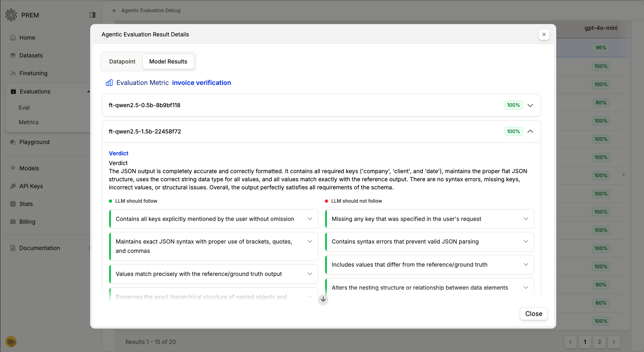644x352 pixels.
Task: Click the scroll-down arrow circle button
Action: tap(323, 299)
